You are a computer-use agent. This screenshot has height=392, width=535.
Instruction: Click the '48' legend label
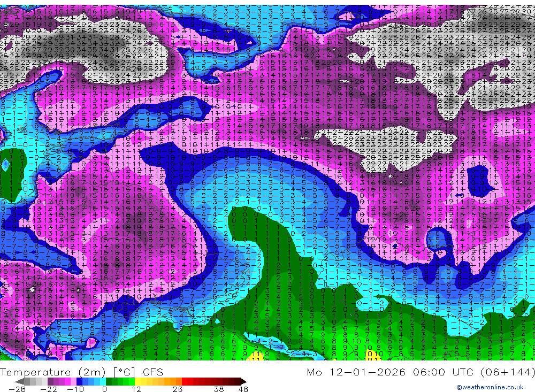[243, 389]
